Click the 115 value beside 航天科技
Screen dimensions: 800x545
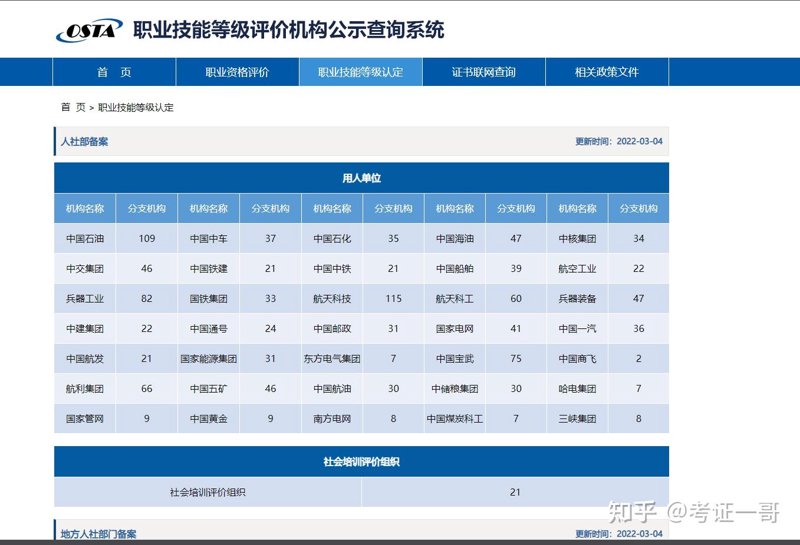tap(393, 299)
